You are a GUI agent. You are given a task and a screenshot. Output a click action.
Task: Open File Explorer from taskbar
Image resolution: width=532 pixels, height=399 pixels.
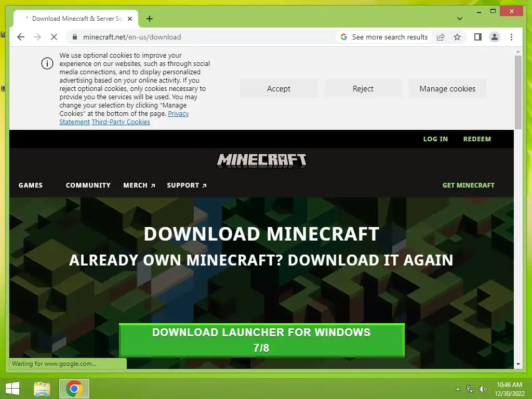(42, 389)
